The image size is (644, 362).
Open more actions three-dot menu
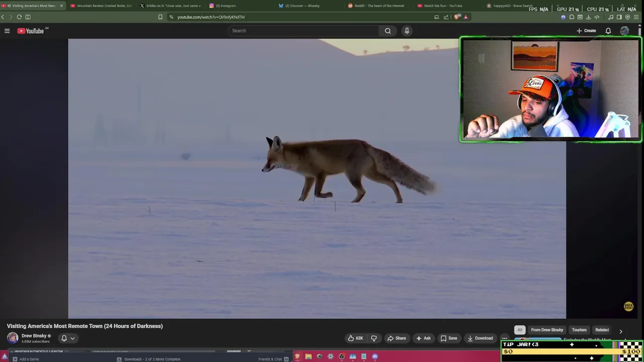[x=504, y=338]
